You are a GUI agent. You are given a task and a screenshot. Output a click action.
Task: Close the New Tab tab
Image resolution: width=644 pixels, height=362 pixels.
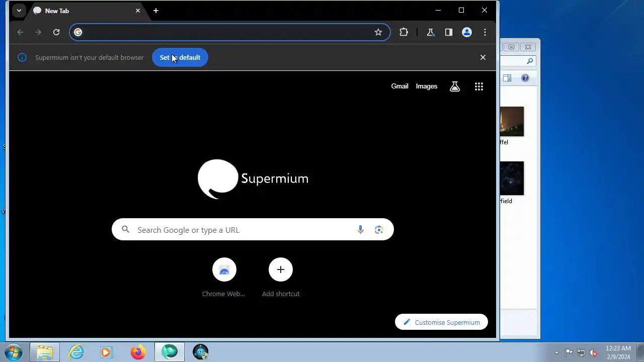[x=138, y=11]
